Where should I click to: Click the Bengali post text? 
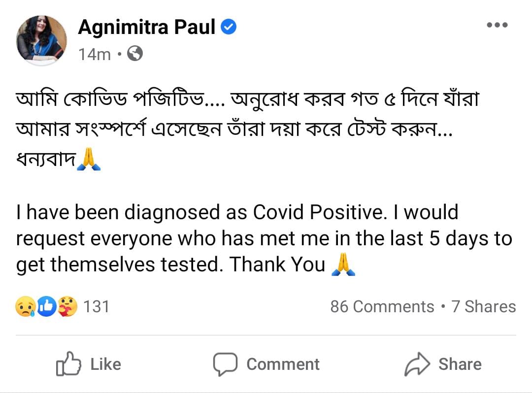248,129
